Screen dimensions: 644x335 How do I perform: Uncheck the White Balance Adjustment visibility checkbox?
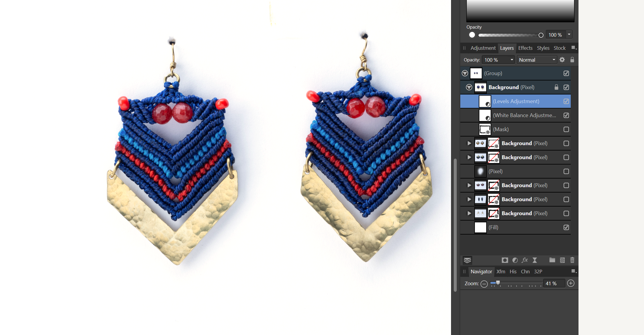click(x=566, y=115)
